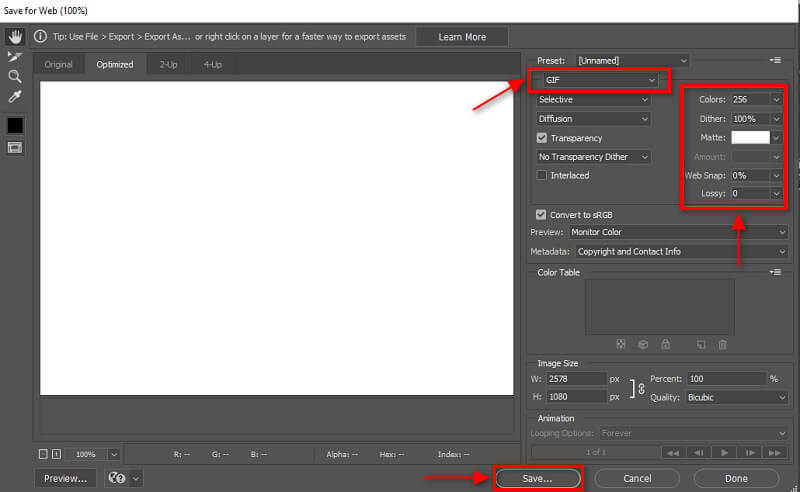The width and height of the screenshot is (800, 492).
Task: Click the zoom out view icon left of 100%
Action: click(43, 454)
